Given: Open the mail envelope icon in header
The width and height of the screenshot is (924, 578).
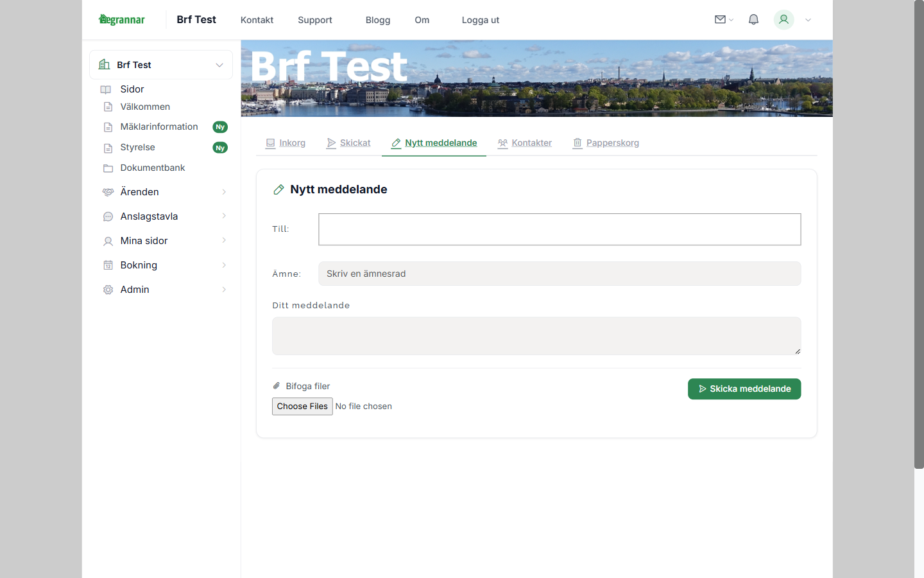Looking at the screenshot, I should [720, 19].
